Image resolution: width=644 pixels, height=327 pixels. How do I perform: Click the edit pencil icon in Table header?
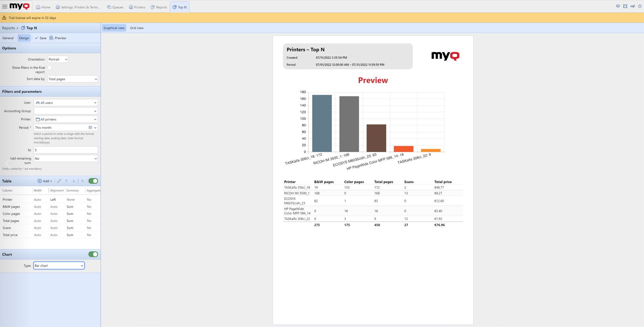(59, 181)
